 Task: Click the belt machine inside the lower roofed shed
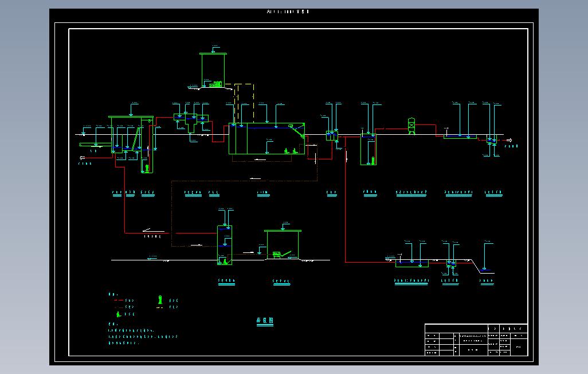[281, 255]
